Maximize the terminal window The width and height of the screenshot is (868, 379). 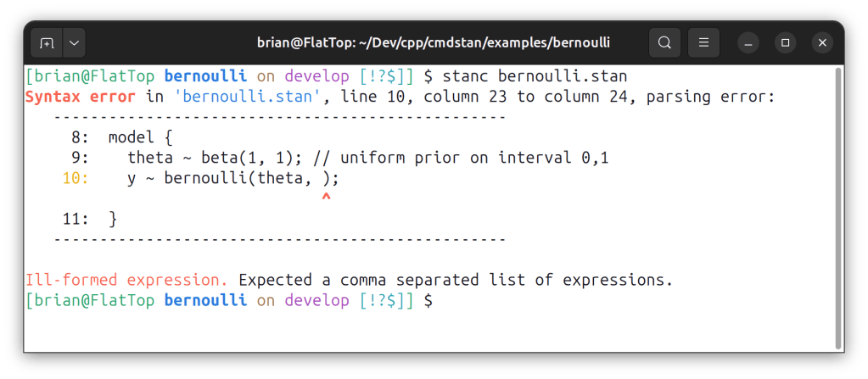click(785, 42)
